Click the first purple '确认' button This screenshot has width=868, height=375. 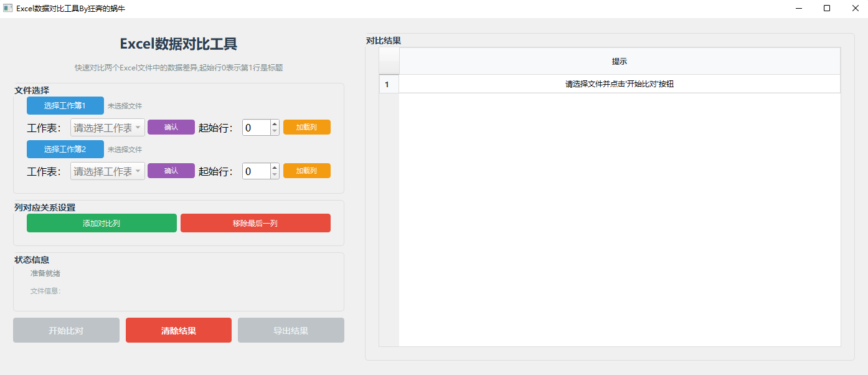(x=171, y=126)
